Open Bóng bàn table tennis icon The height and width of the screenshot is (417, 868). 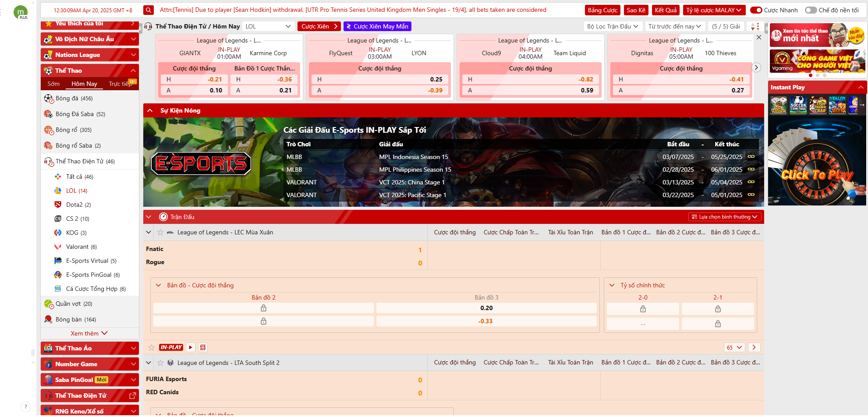pos(48,319)
